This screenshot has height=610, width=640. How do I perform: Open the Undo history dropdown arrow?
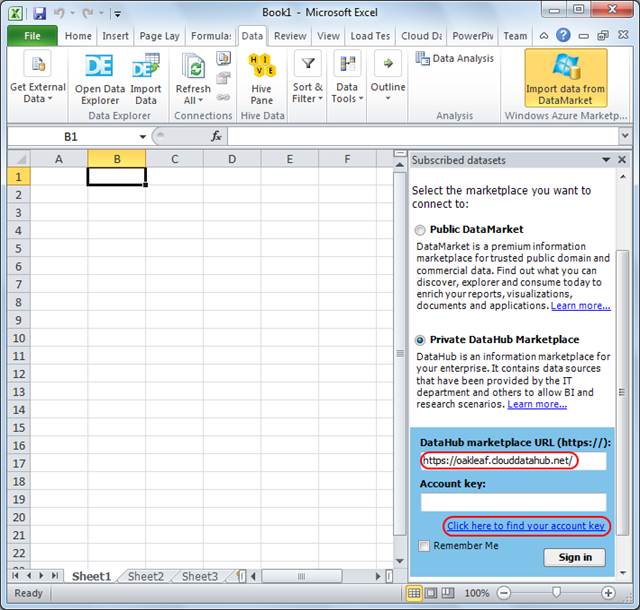coord(72,13)
